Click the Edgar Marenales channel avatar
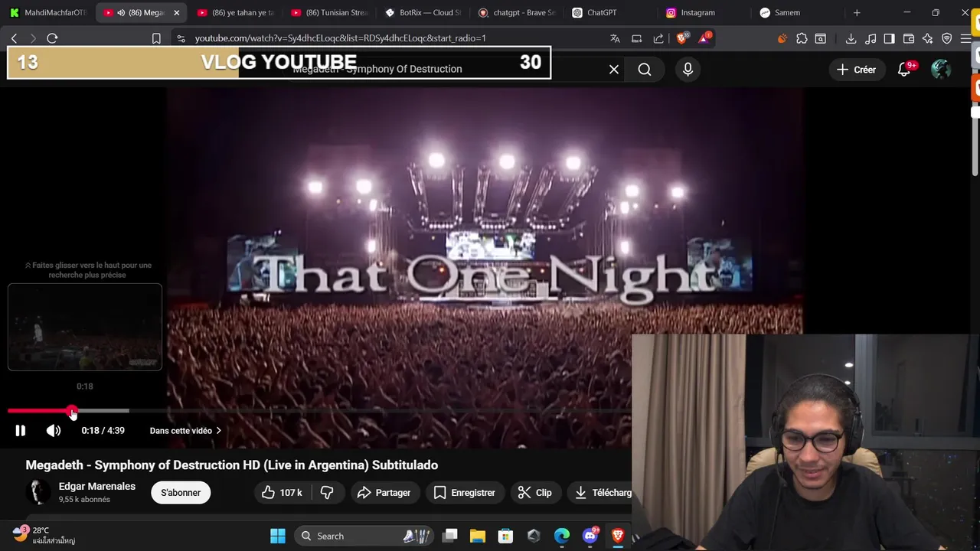 click(x=38, y=492)
